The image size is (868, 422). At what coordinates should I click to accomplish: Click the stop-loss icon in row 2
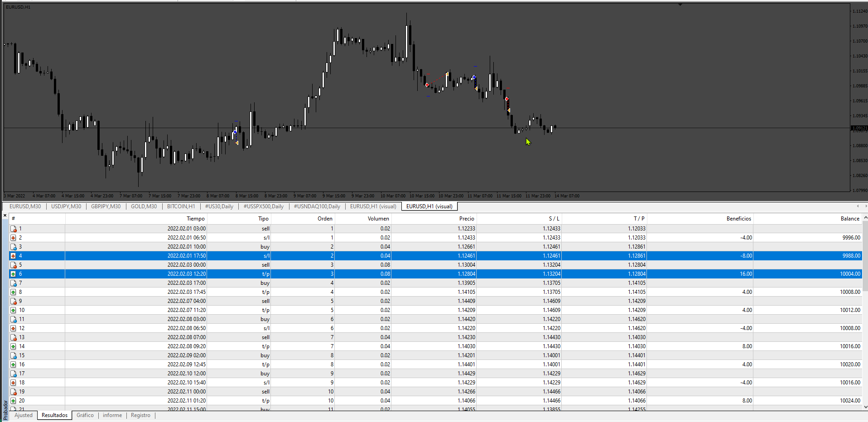click(14, 238)
